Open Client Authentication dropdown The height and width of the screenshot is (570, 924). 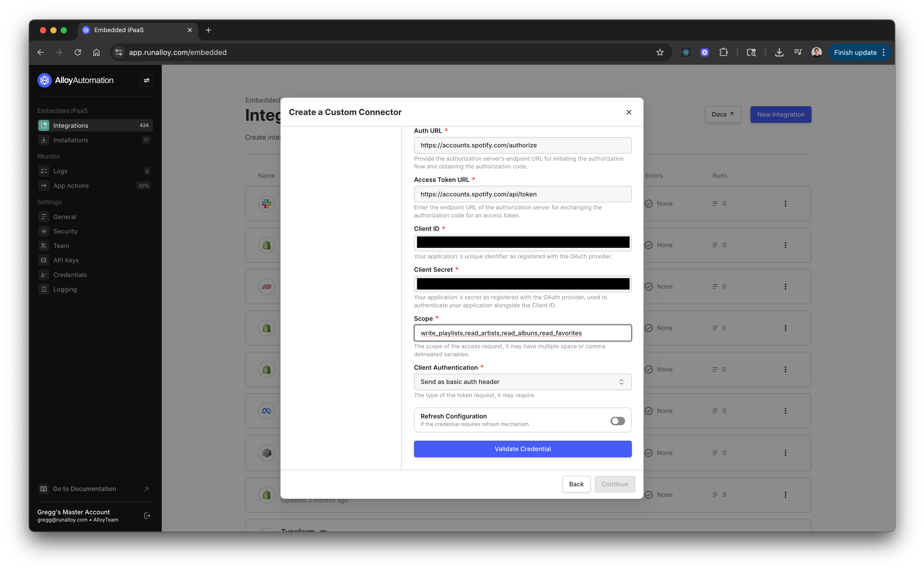tap(522, 382)
